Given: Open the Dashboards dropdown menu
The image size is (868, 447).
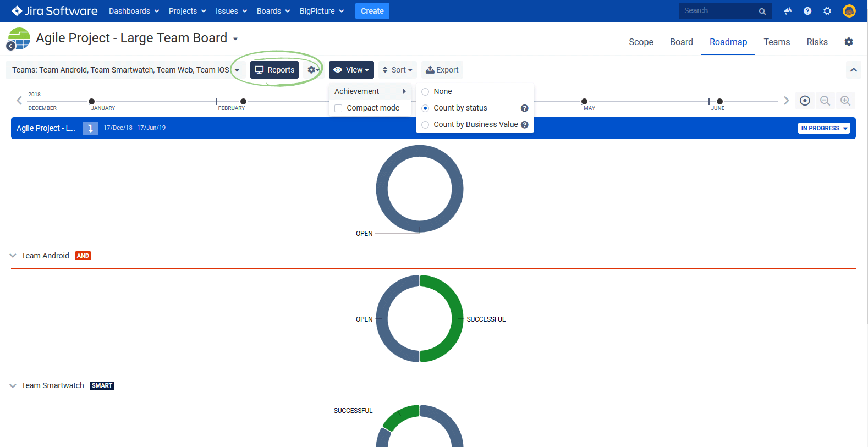Looking at the screenshot, I should click(134, 11).
